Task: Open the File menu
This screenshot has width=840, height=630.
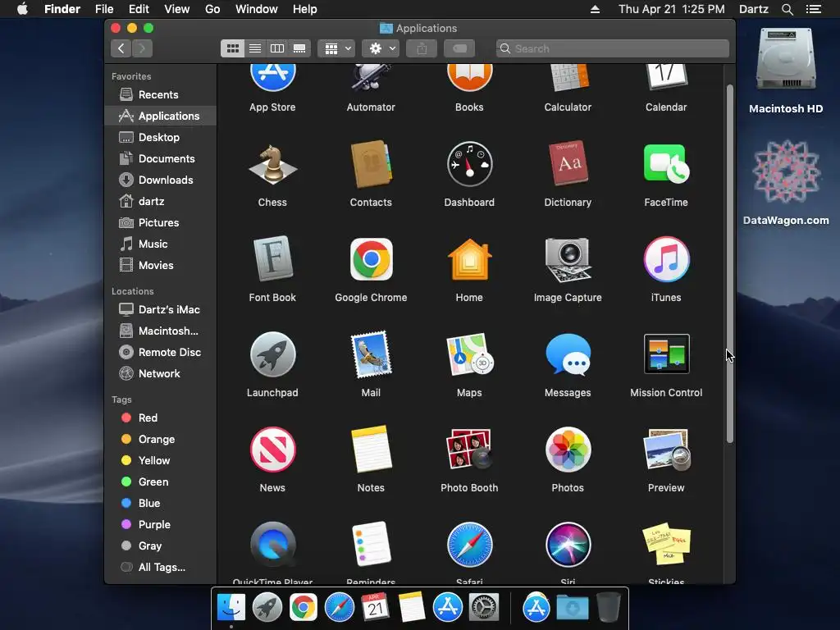Action: point(104,9)
